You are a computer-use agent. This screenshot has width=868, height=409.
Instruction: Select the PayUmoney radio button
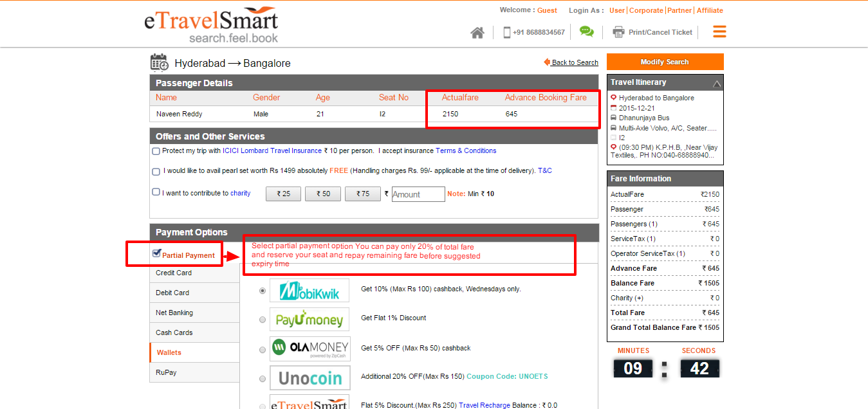point(262,320)
